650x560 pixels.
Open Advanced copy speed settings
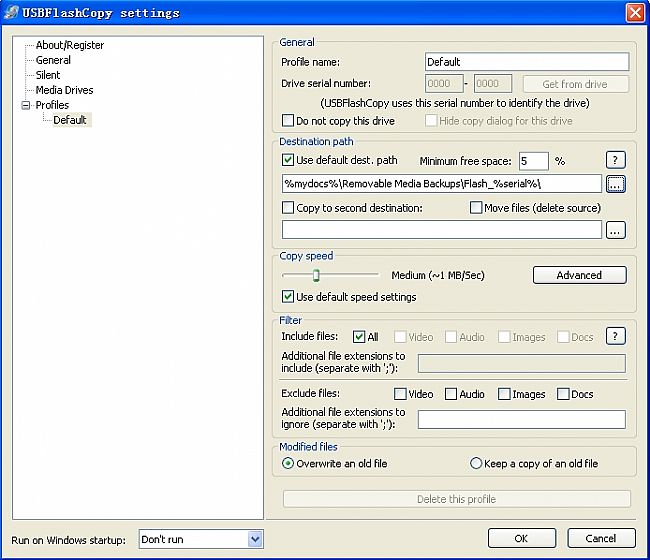(x=580, y=275)
